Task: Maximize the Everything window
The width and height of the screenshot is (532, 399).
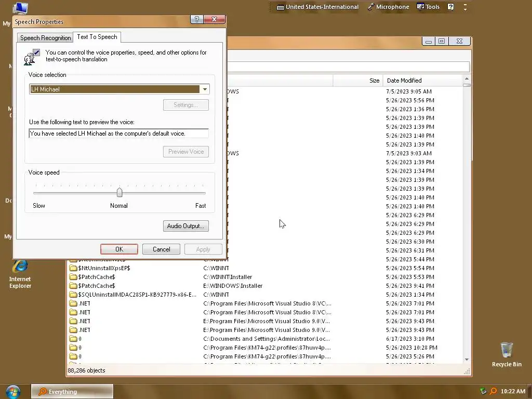Action: pyautogui.click(x=442, y=41)
